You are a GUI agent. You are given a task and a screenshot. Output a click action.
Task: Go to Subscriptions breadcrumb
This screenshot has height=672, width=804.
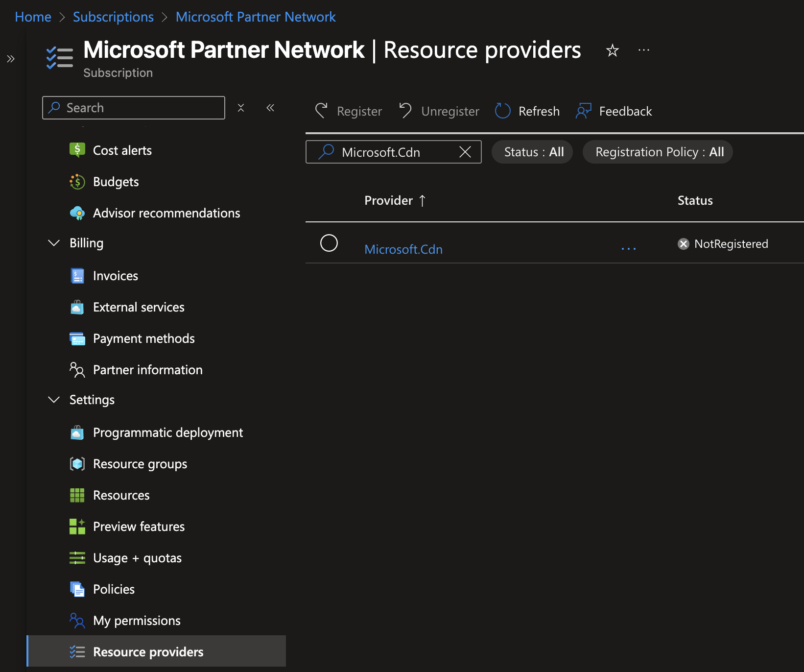tap(113, 17)
